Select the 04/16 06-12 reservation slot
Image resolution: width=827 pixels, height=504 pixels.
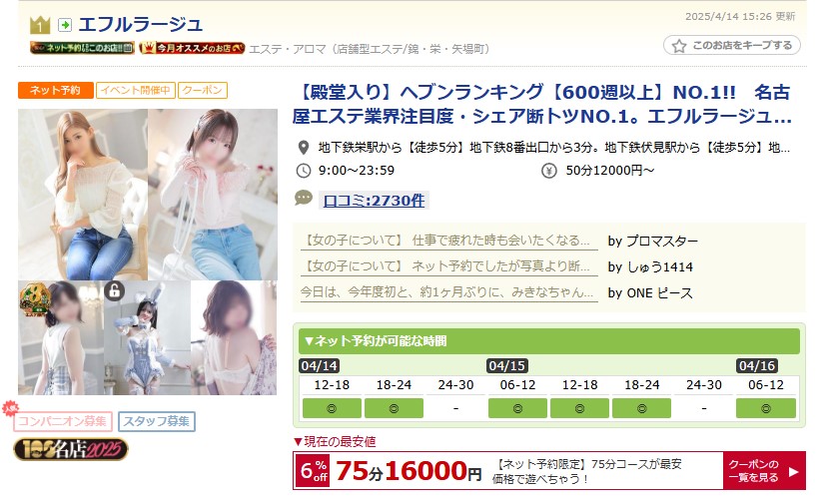766,408
